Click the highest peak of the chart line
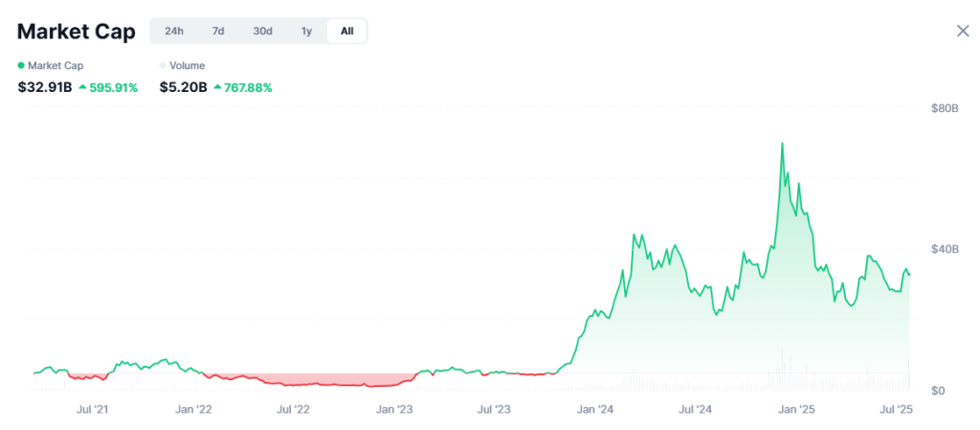Screen dimensions: 980x430 (x=782, y=144)
